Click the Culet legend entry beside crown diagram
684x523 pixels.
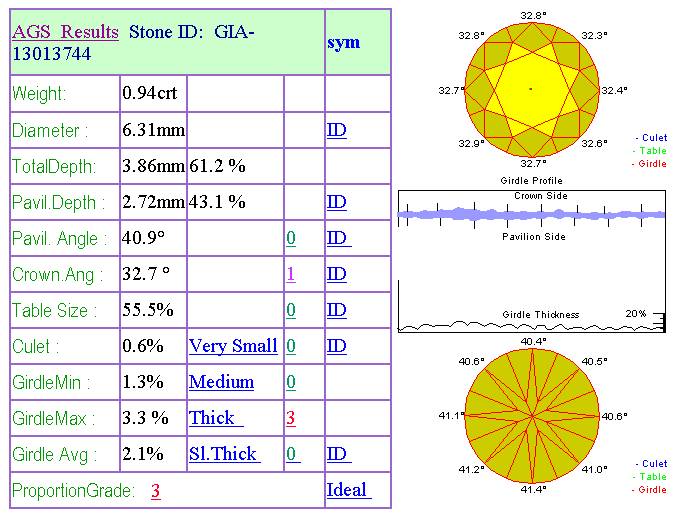(651, 138)
